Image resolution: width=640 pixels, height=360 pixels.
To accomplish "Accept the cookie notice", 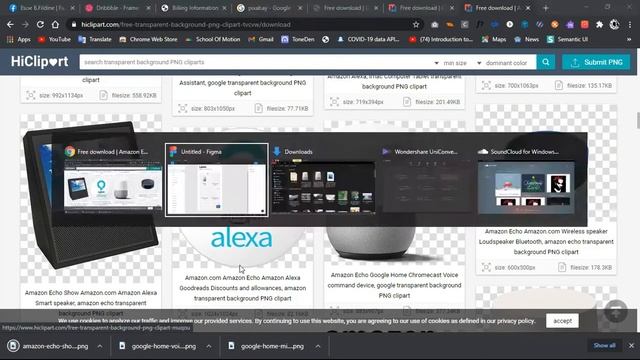I will (x=562, y=321).
